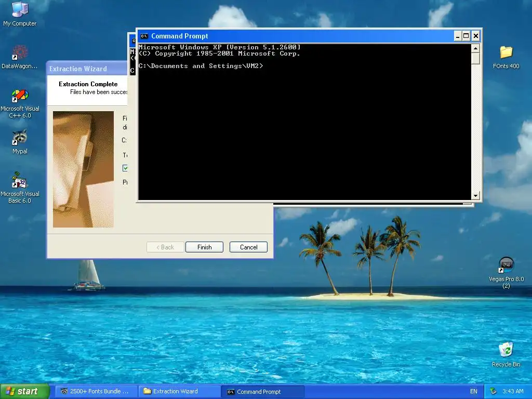Click the network icon in system tray

[494, 391]
